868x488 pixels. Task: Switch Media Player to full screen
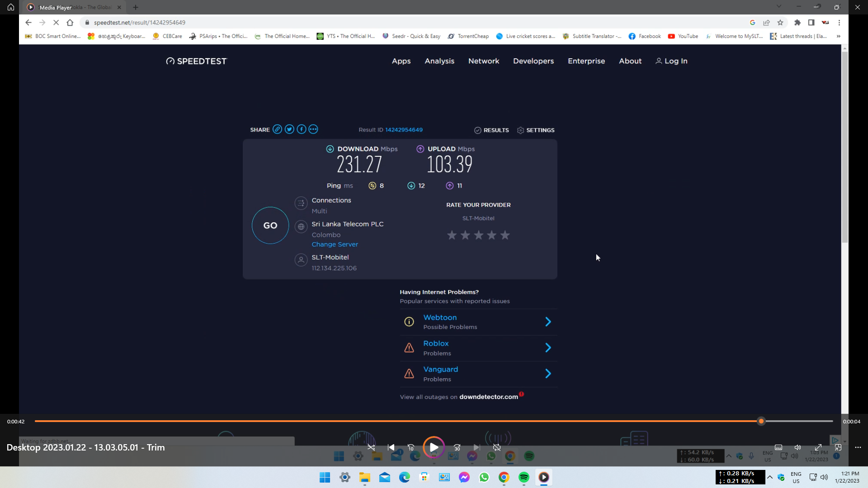(818, 447)
